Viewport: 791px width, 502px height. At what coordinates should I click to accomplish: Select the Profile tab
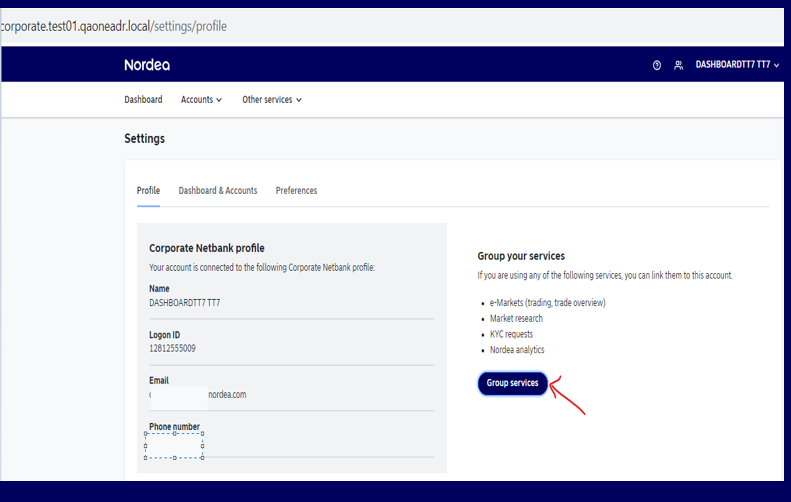tap(148, 191)
